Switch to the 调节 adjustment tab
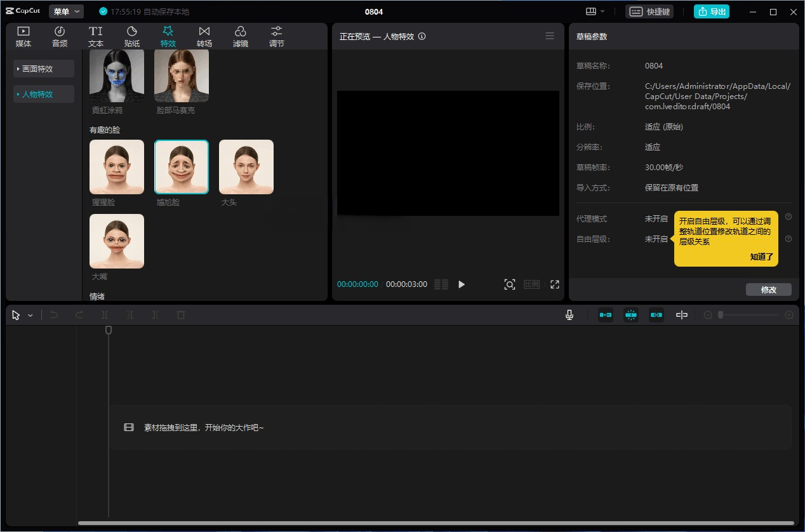805x532 pixels. tap(277, 37)
